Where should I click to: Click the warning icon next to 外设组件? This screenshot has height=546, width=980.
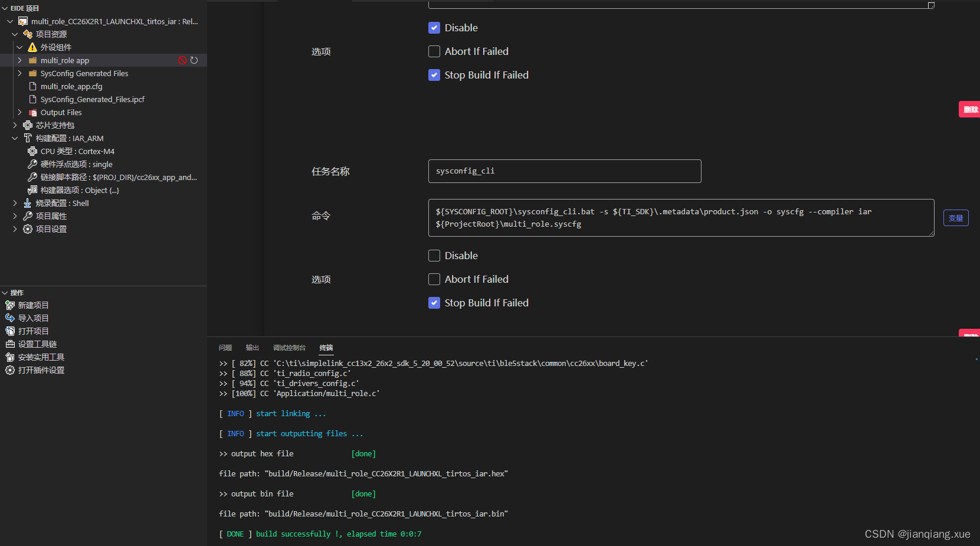point(32,47)
